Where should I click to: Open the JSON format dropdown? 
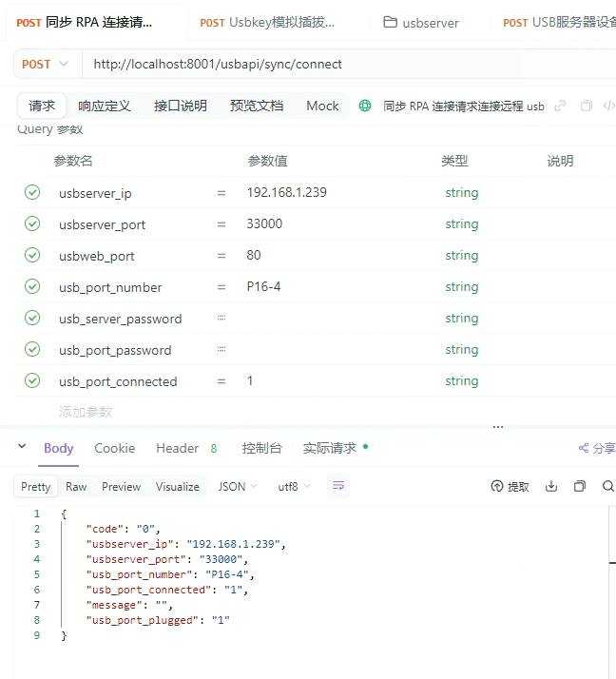point(238,486)
